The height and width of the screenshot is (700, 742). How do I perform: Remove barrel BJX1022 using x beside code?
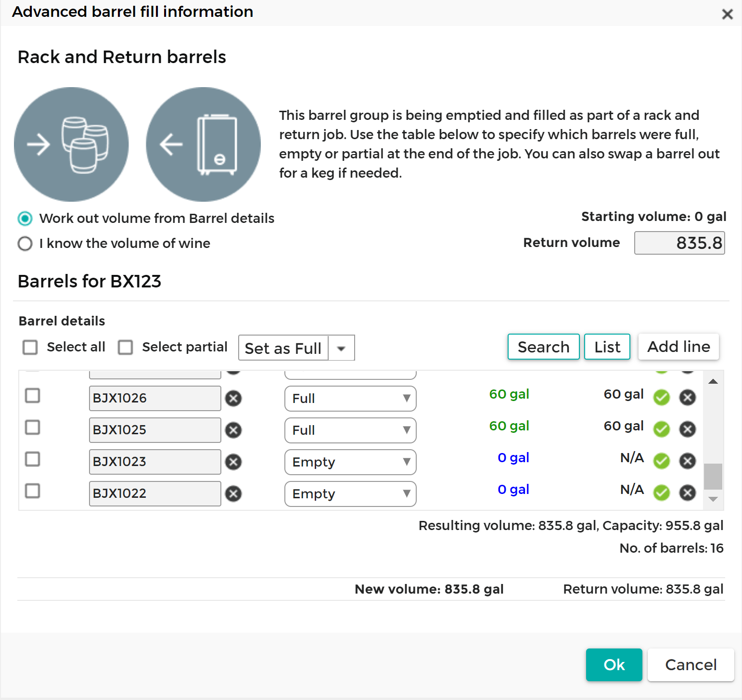[233, 494]
